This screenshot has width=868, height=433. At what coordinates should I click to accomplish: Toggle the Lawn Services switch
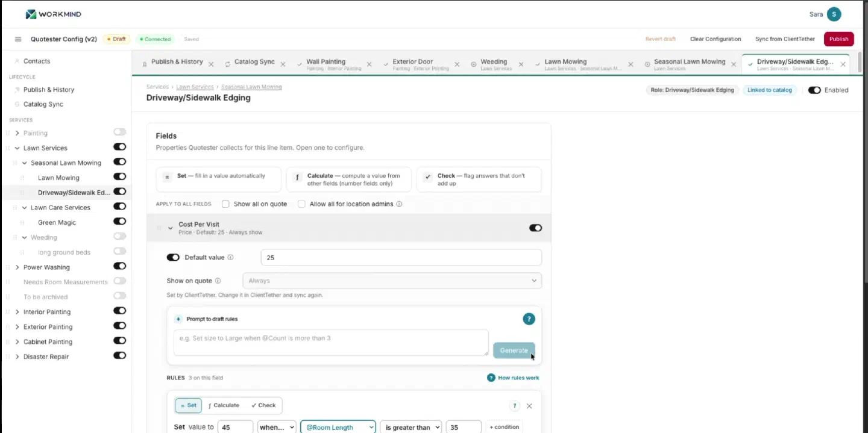(120, 147)
